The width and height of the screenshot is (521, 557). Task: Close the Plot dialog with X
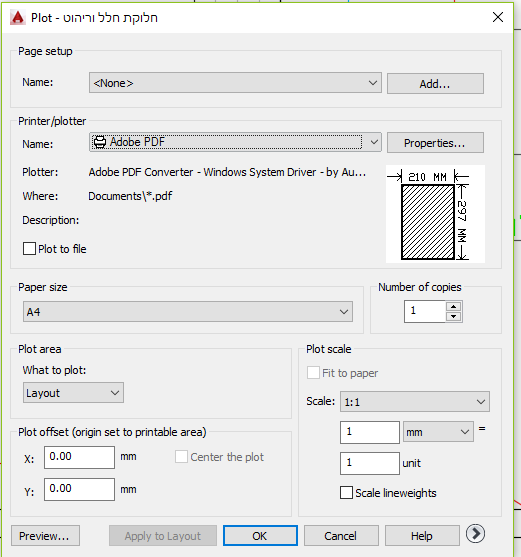point(498,17)
